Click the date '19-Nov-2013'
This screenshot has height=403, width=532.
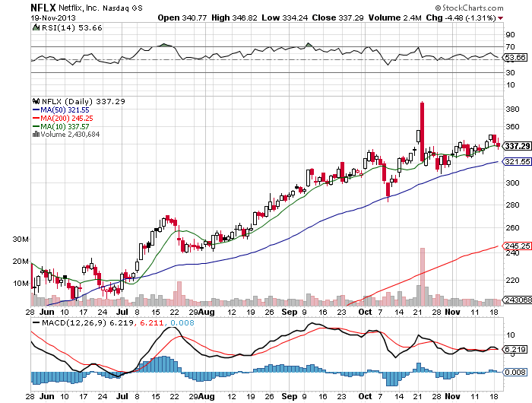(53, 18)
